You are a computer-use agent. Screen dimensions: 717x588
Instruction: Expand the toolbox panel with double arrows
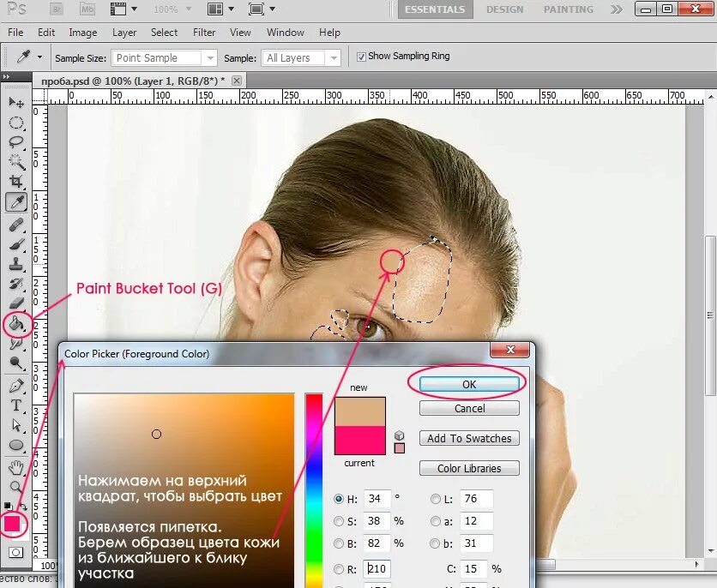(6, 77)
